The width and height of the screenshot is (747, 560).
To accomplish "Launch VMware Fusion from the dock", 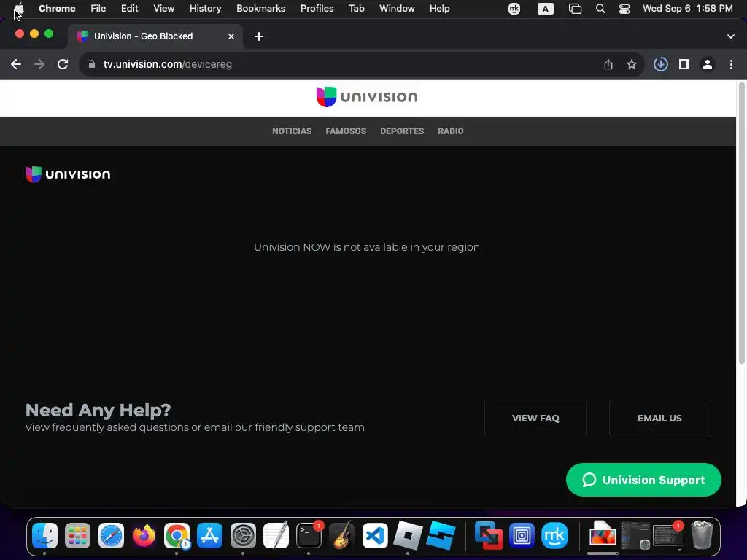I will coord(489,535).
